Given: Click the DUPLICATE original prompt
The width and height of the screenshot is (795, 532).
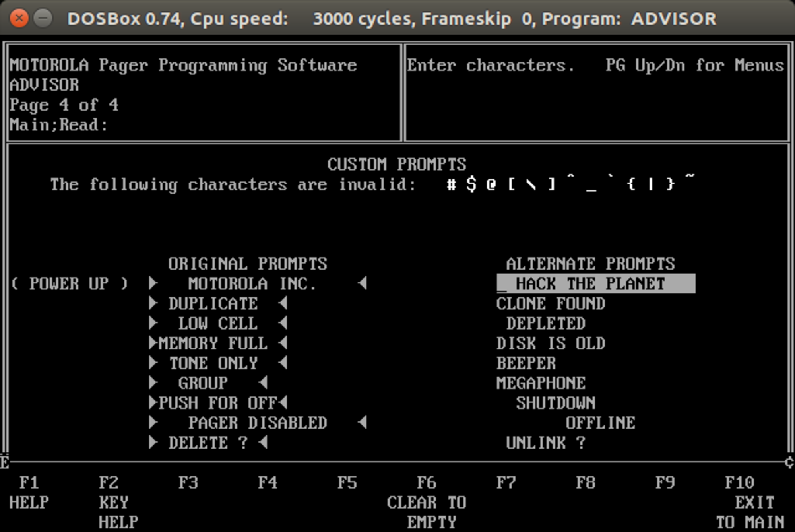Looking at the screenshot, I should click(213, 304).
